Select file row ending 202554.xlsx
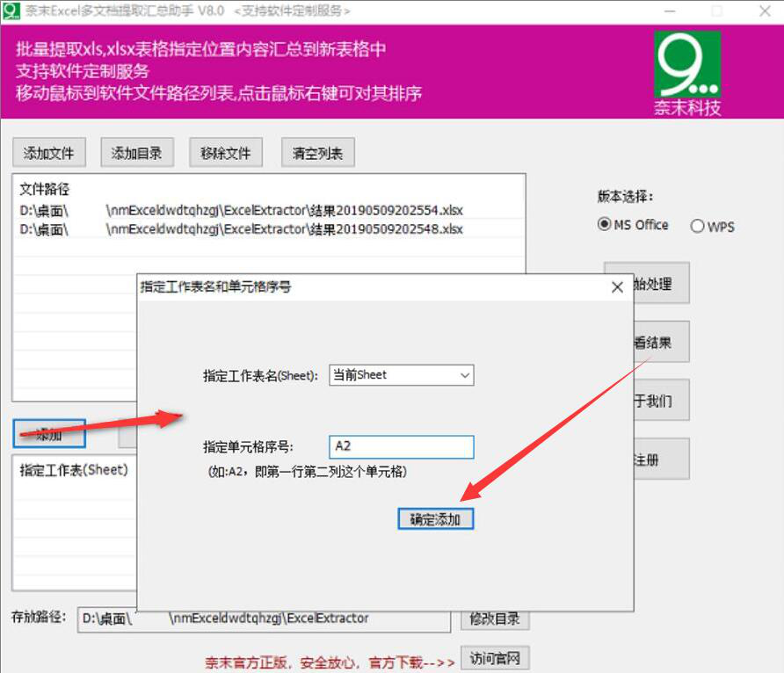 269,210
